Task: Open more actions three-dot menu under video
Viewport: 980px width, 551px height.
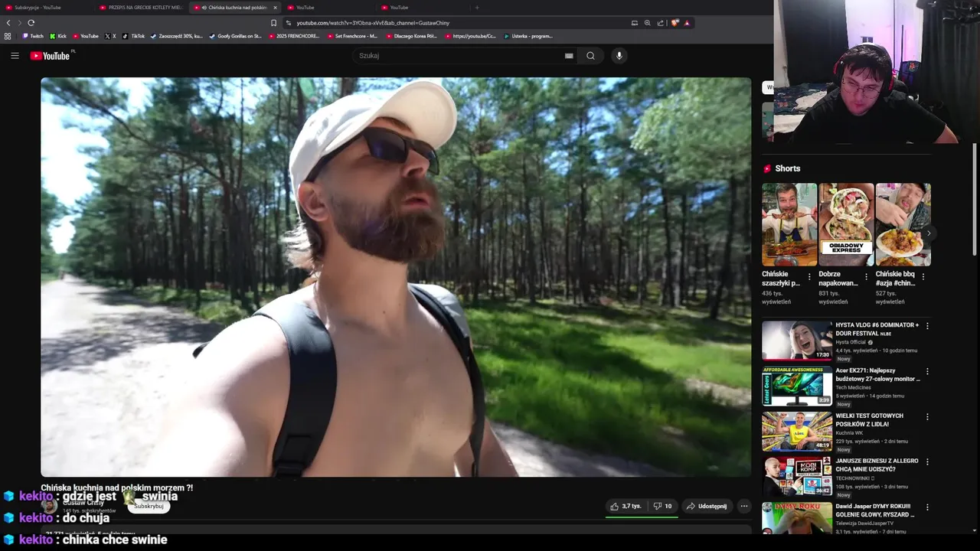Action: click(744, 506)
